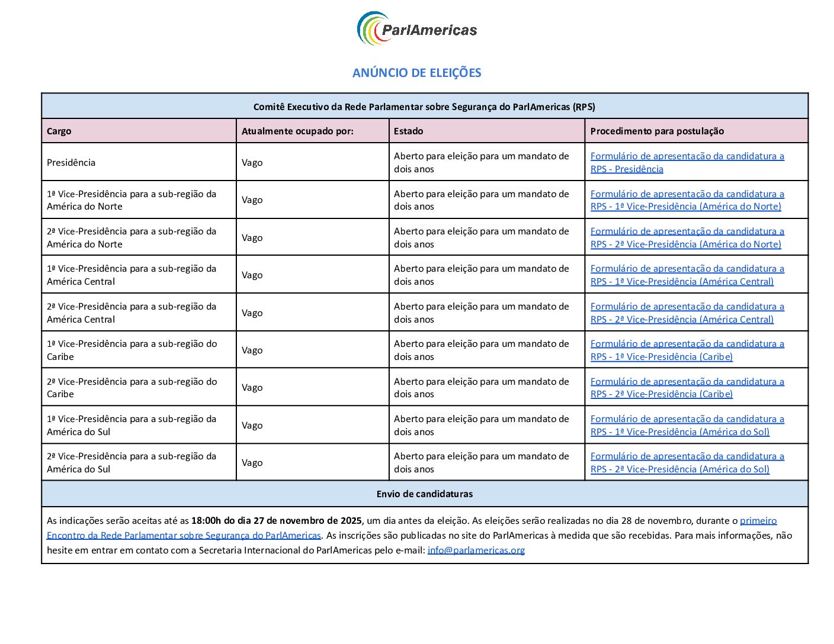Click the Atualmente ocupado por column header
The width and height of the screenshot is (834, 644).
coord(297,131)
